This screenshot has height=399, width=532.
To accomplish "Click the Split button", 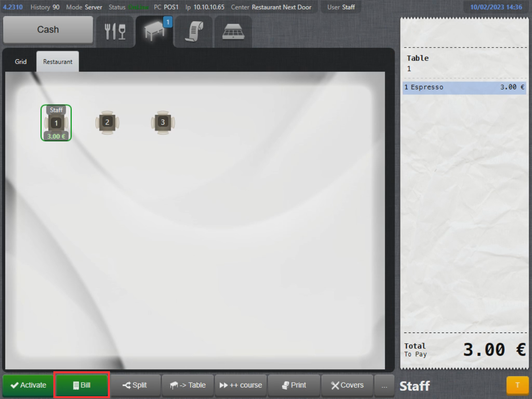I will (135, 385).
